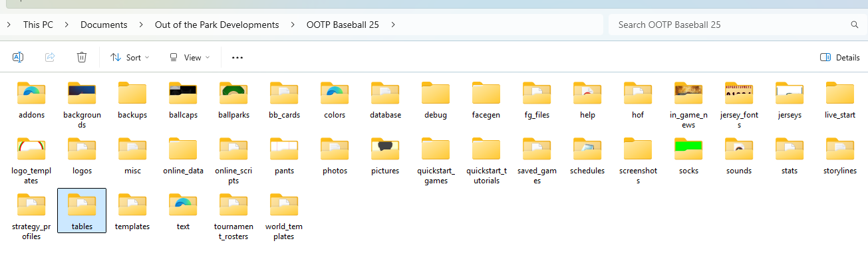
Task: Click the Share toolbar icon
Action: click(x=50, y=57)
